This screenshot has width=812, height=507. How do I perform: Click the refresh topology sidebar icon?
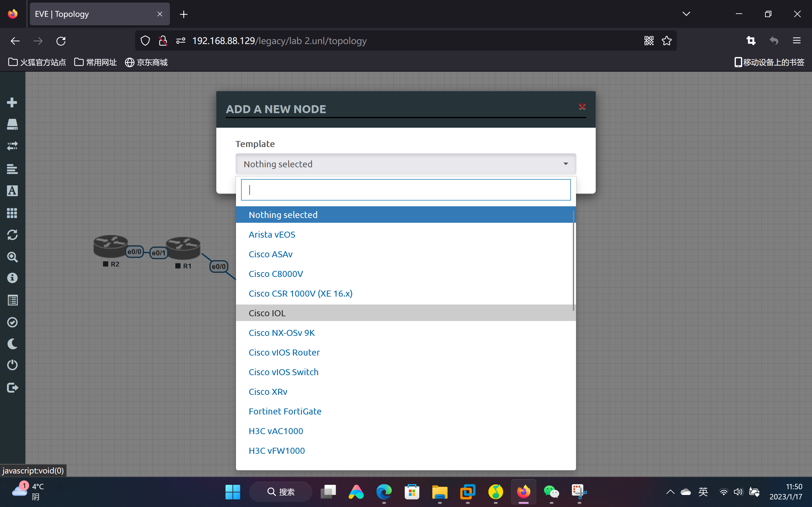tap(12, 235)
